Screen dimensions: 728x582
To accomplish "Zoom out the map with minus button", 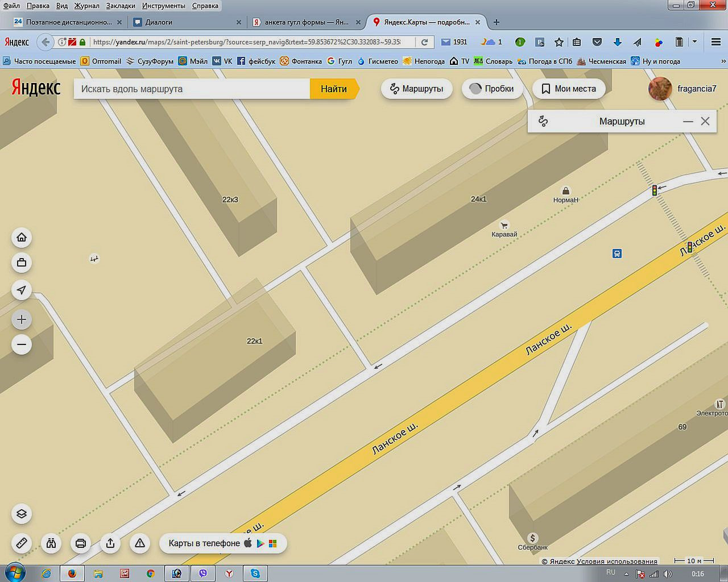I will [22, 344].
